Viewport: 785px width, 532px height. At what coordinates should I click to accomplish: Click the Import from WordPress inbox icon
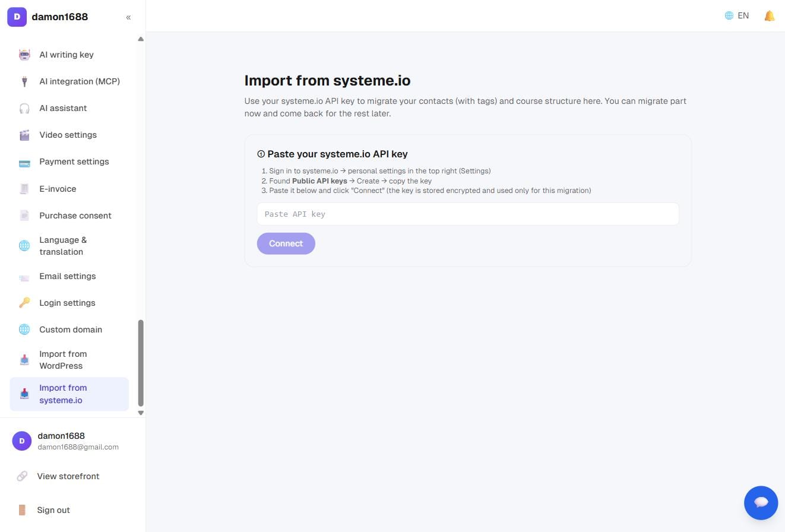pos(24,360)
